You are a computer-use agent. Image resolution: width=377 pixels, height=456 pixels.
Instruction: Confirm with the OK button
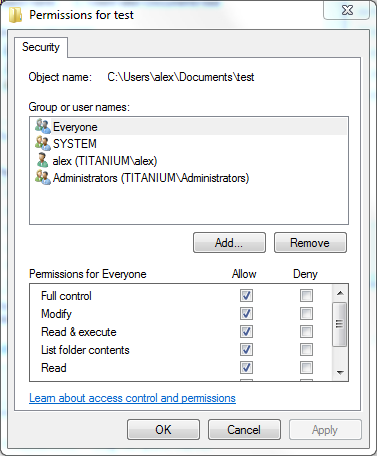point(163,430)
